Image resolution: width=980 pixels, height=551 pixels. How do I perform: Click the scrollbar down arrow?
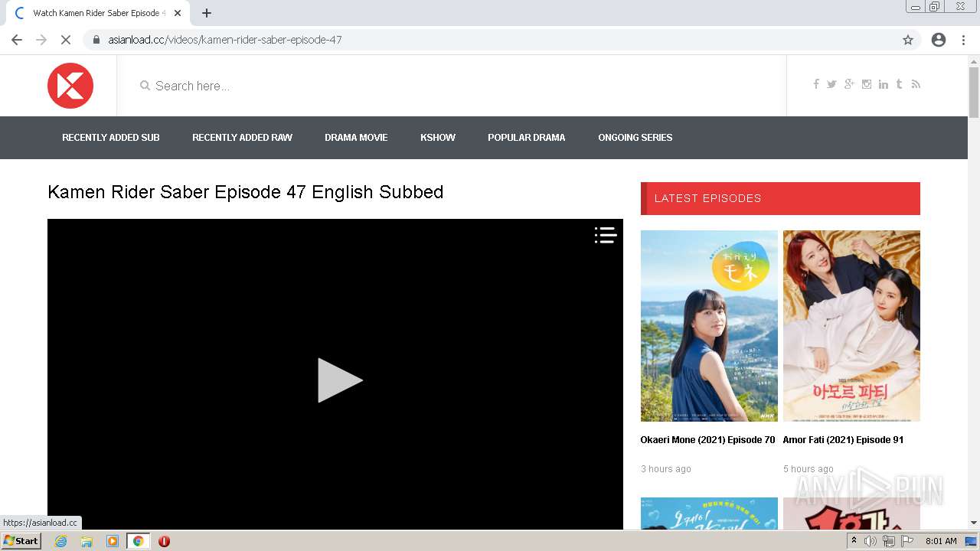coord(974,523)
